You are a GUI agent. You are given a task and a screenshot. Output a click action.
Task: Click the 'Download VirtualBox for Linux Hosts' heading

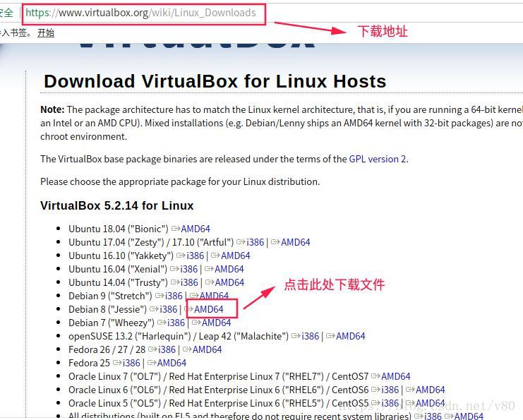[215, 81]
